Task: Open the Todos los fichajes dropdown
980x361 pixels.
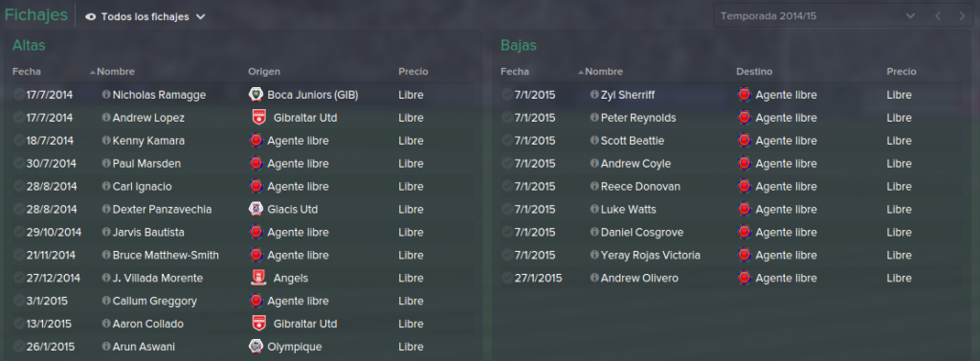Action: click(145, 17)
